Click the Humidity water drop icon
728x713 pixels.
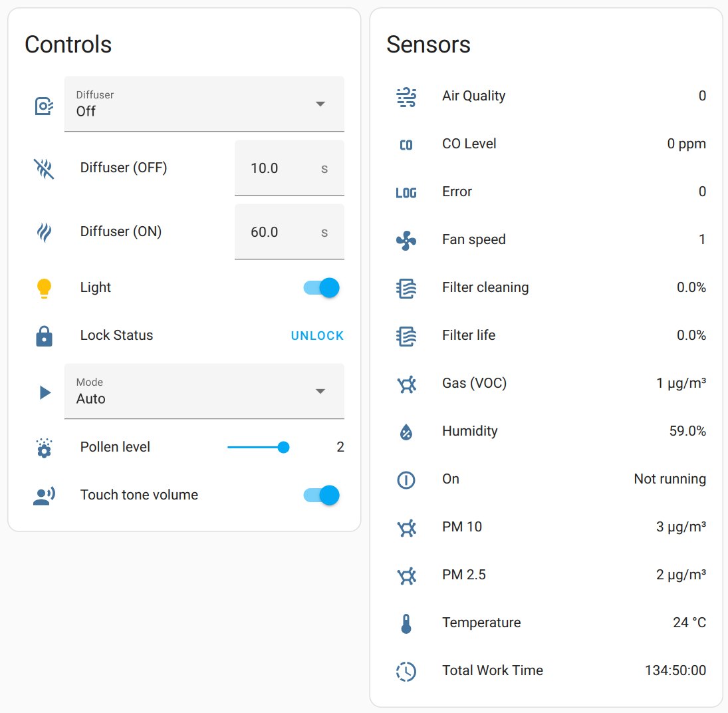(406, 432)
